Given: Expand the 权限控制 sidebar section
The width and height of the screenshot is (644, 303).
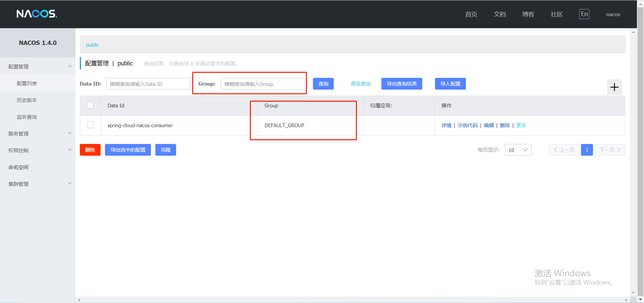Looking at the screenshot, I should pyautogui.click(x=38, y=150).
